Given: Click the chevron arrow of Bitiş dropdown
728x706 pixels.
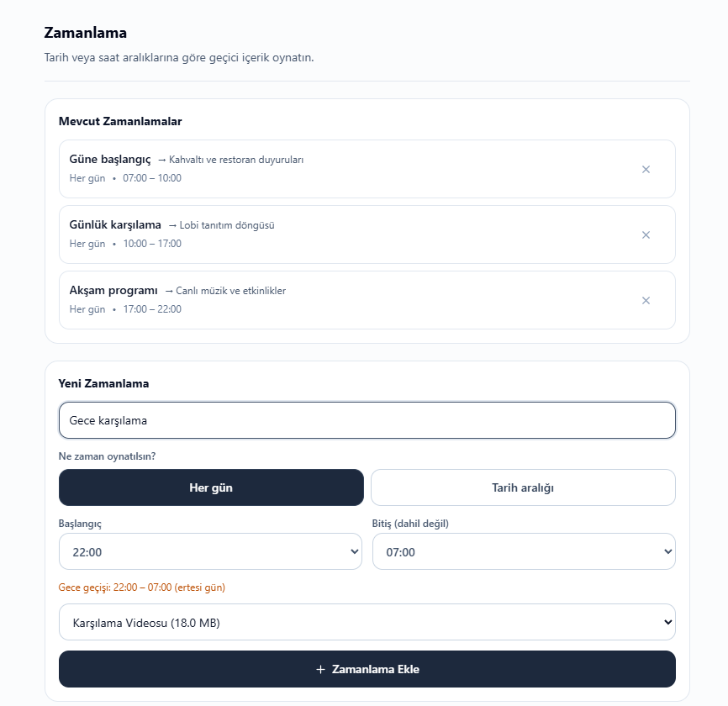Looking at the screenshot, I should tap(667, 551).
